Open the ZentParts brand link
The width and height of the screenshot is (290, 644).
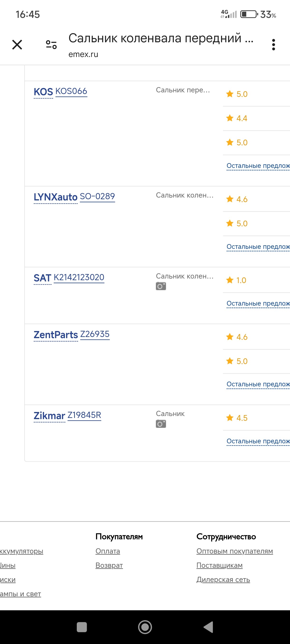56,335
